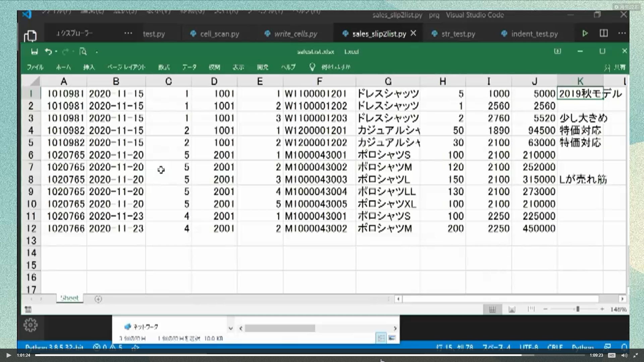The width and height of the screenshot is (644, 362).
Task: Open playback settings button at top right
Action: click(626, 7)
